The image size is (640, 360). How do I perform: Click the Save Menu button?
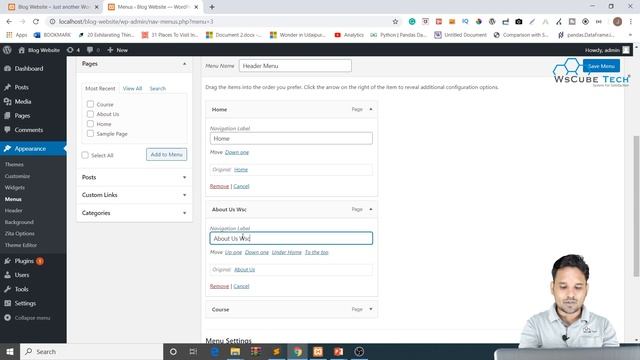pyautogui.click(x=601, y=66)
